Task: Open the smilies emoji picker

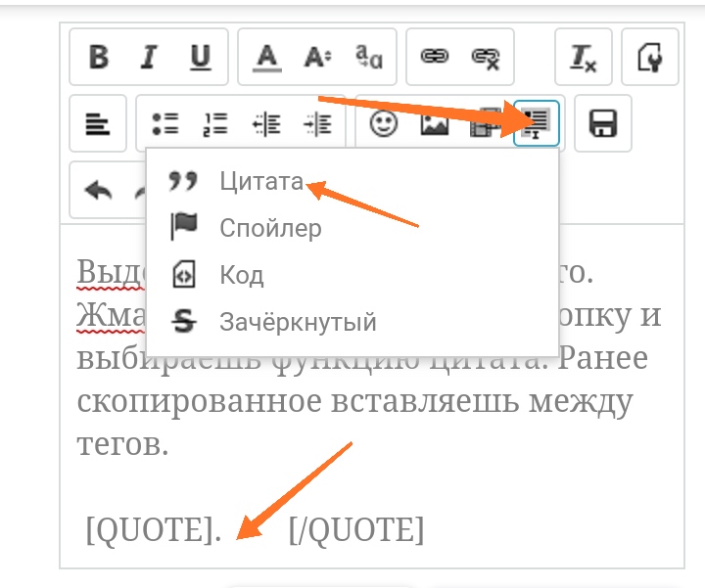Action: 383,124
